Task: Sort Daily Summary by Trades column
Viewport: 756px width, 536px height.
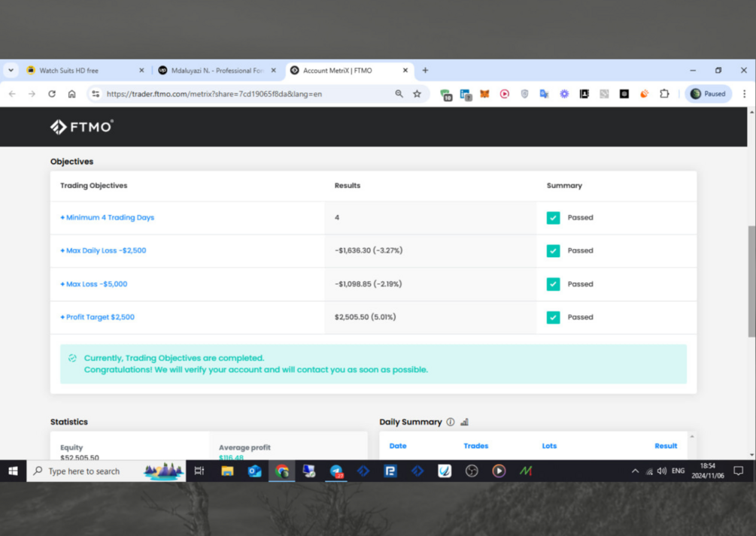Action: tap(476, 446)
